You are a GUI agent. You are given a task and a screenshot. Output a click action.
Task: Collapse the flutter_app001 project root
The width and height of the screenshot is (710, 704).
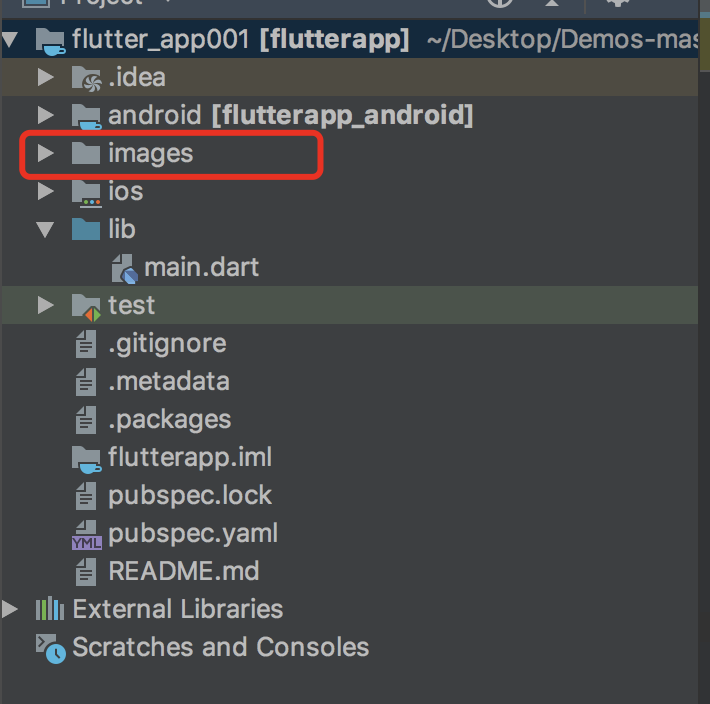point(9,39)
